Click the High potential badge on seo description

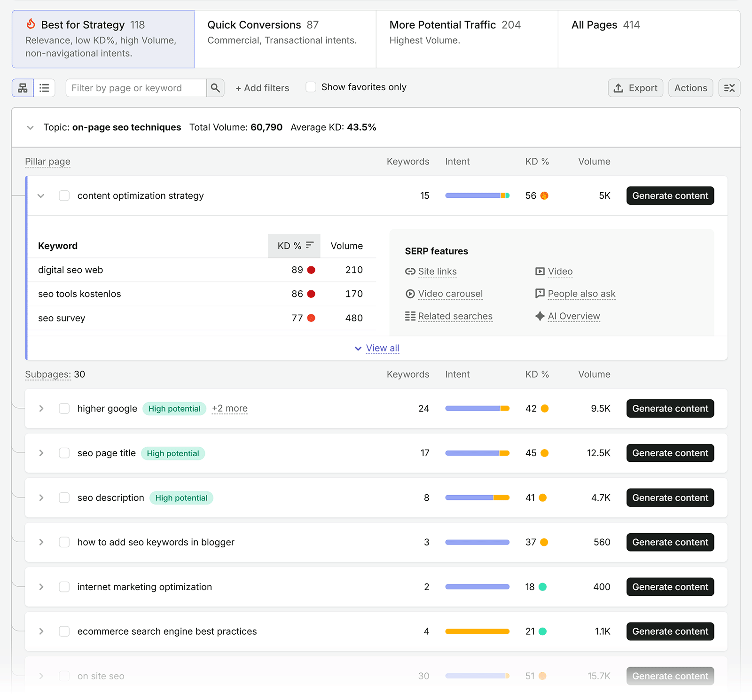point(181,498)
